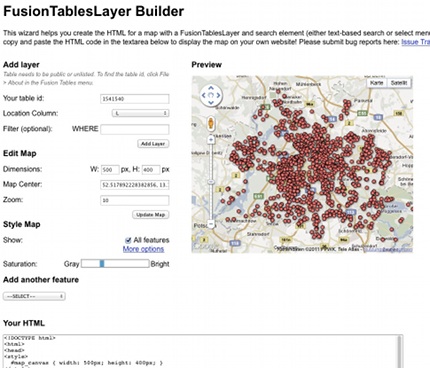Open the More options link
This screenshot has height=368, width=430.
pyautogui.click(x=143, y=249)
